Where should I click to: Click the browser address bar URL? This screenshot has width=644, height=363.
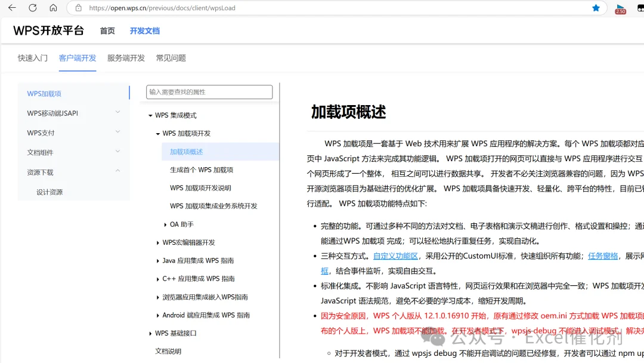click(162, 8)
